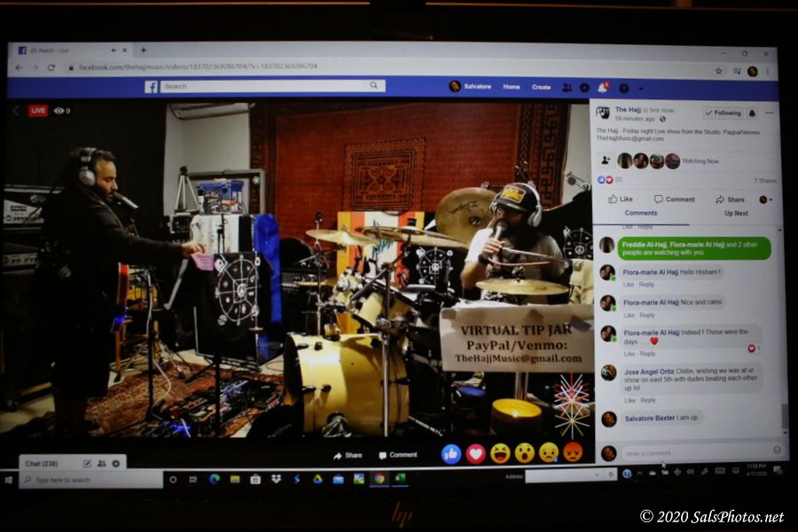Viewport: 798px width, 532px height.
Task: Toggle Like on the live post
Action: pos(621,199)
